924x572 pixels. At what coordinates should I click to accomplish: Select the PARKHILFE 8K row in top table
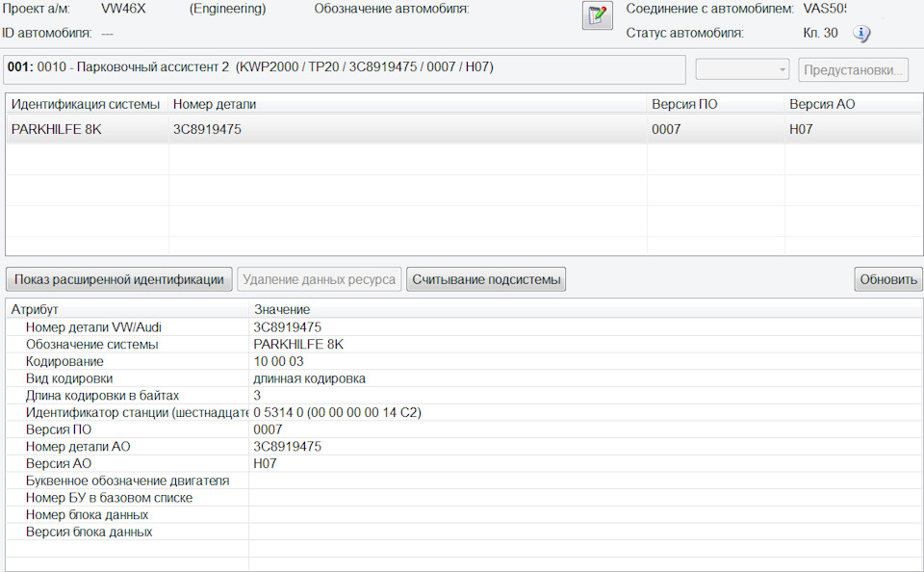[464, 129]
